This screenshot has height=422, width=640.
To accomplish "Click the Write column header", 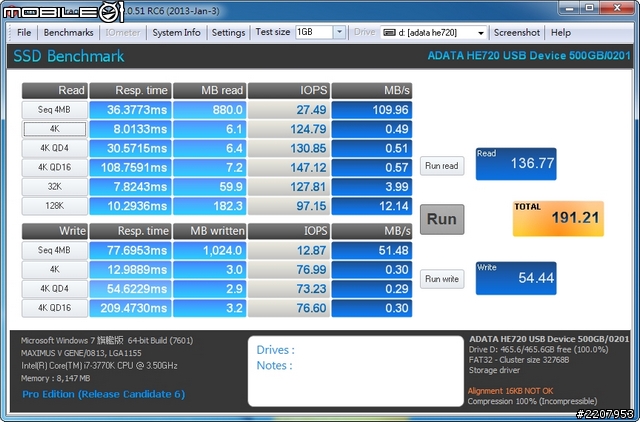I will click(x=54, y=231).
